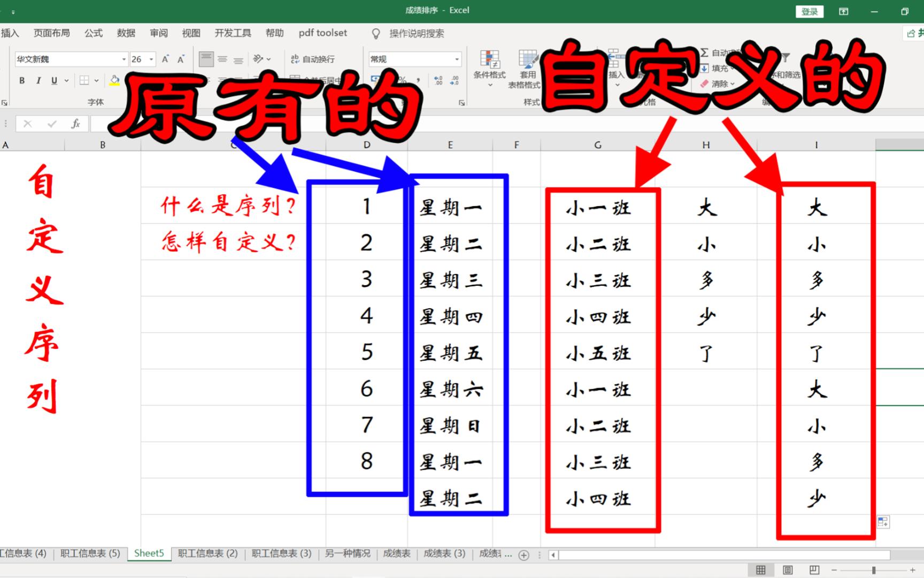Open the 插入 ribbon tab
The height and width of the screenshot is (578, 924).
(10, 33)
